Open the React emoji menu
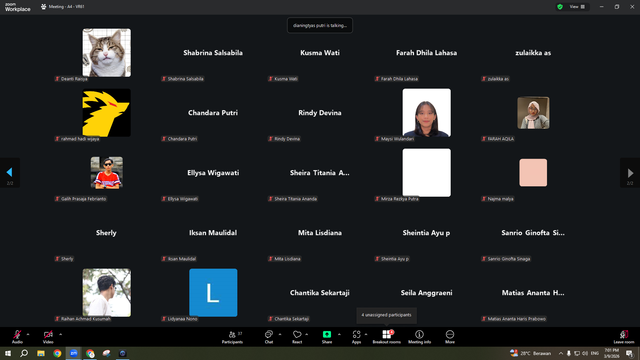Image resolution: width=640 pixels, height=360 pixels. pos(297,337)
